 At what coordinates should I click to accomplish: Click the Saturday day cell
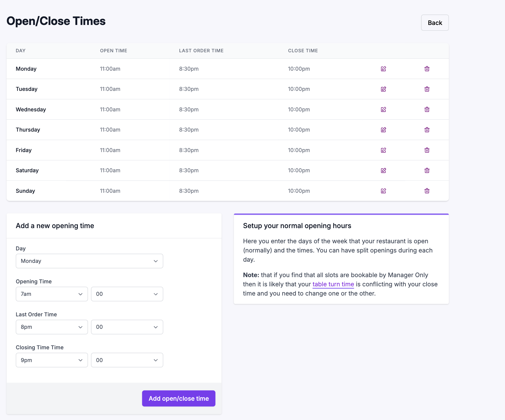click(27, 170)
